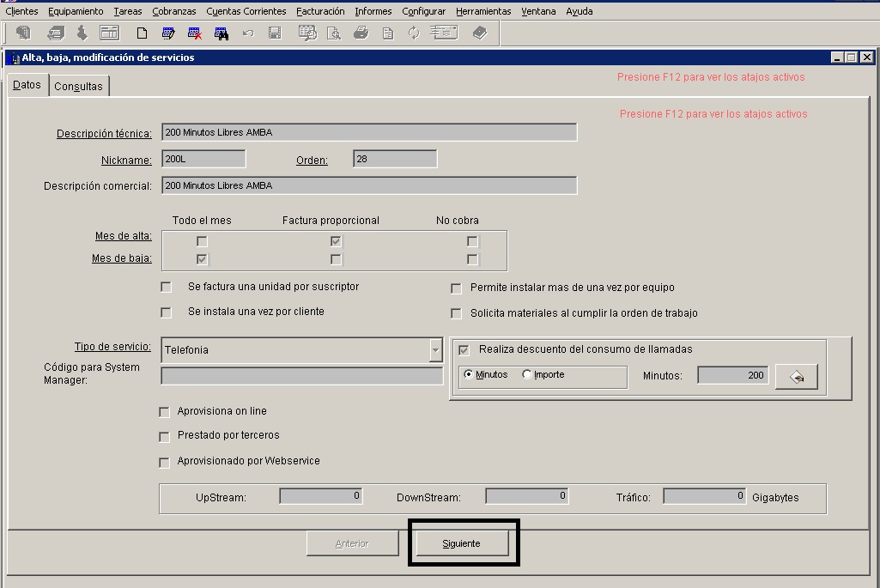Select the Importe radio button
The height and width of the screenshot is (588, 880).
(527, 375)
